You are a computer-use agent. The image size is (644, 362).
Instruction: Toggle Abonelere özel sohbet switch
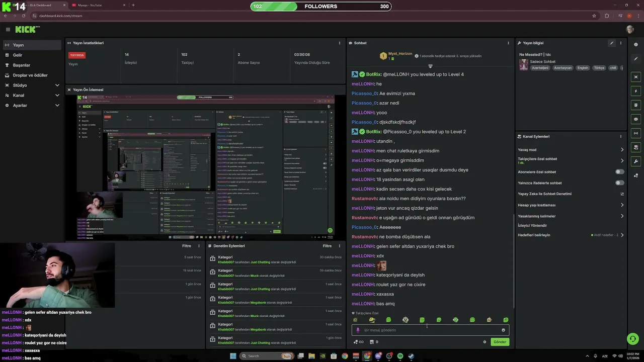pyautogui.click(x=620, y=172)
